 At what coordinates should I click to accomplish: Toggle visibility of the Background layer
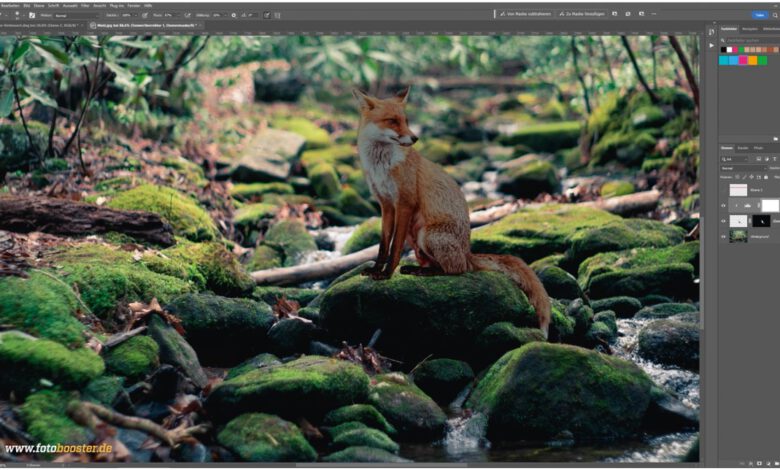coord(723,236)
